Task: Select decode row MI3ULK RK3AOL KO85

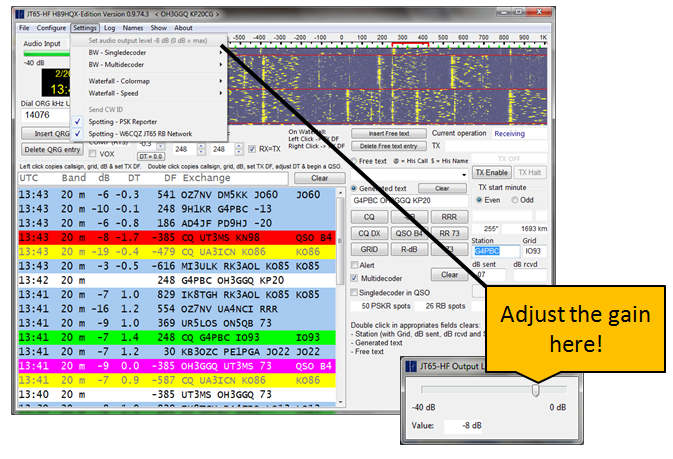Action: tap(176, 266)
